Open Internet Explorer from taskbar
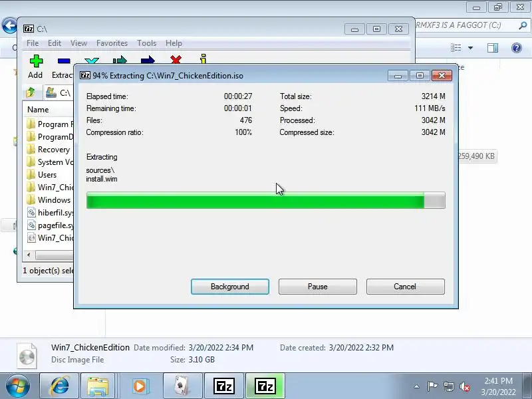The height and width of the screenshot is (399, 532). point(60,386)
